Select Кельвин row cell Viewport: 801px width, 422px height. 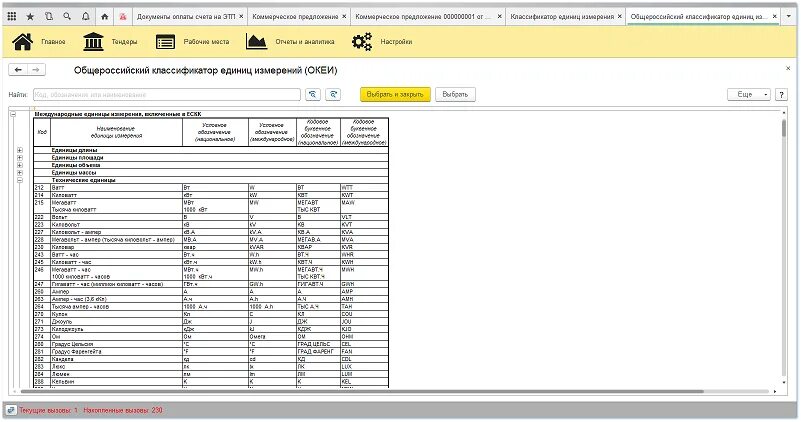[x=116, y=382]
